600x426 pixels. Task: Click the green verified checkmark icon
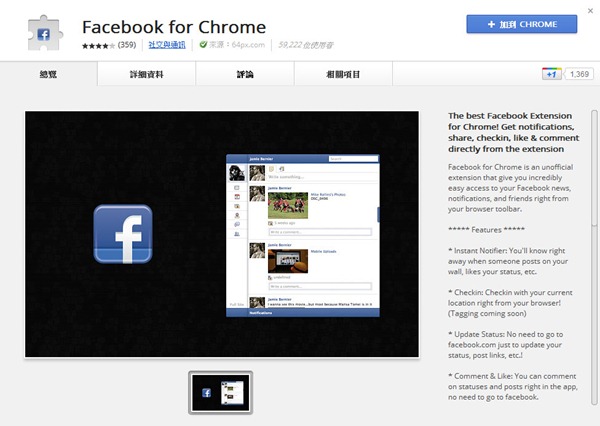pyautogui.click(x=203, y=45)
